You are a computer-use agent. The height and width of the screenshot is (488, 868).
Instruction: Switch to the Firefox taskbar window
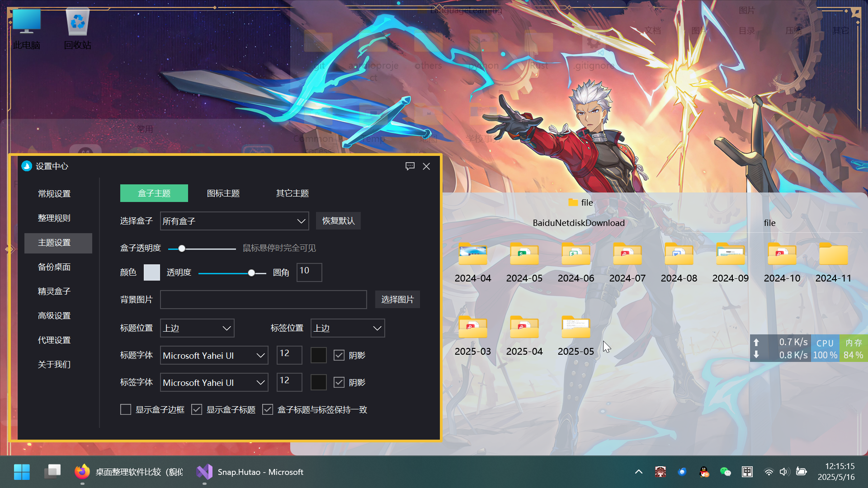point(129,472)
